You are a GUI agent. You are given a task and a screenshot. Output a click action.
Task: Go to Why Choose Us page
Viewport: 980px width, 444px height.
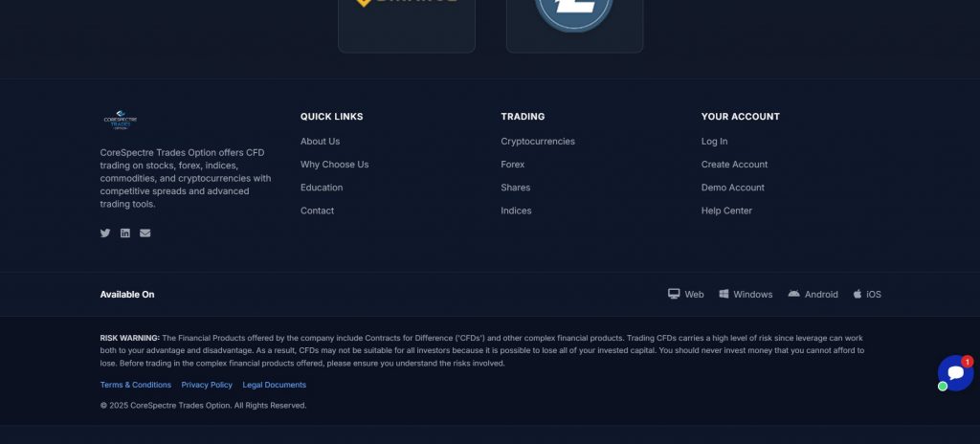tap(334, 165)
